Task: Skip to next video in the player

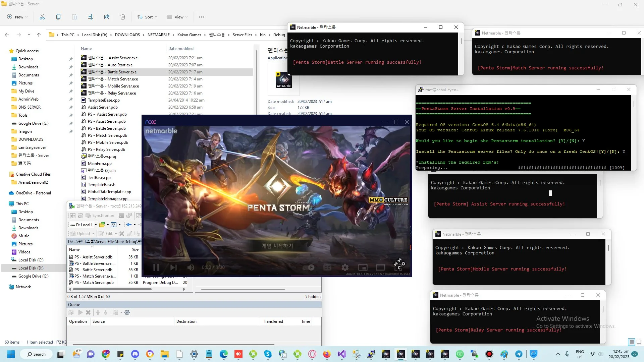Action: point(173,267)
